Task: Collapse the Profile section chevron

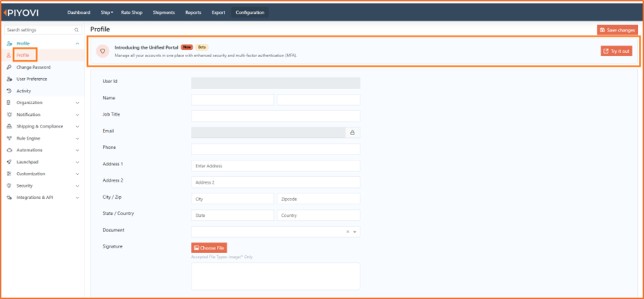Action: [x=77, y=43]
